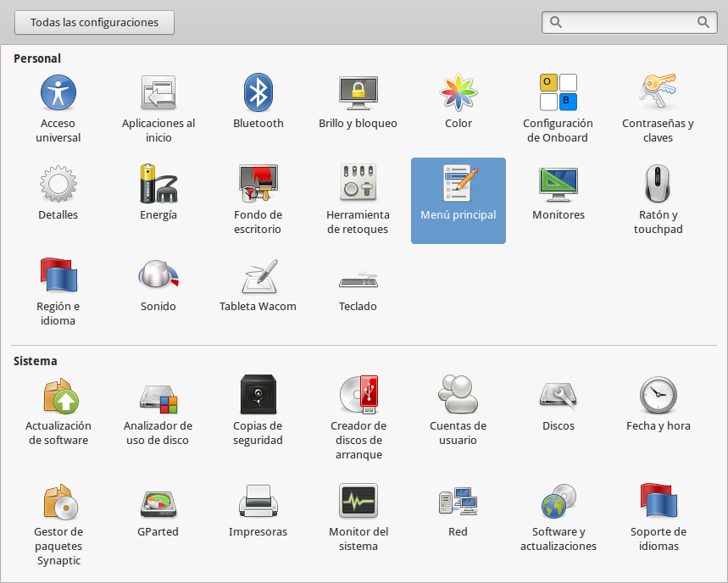Screen dimensions: 728x583
Task: Select the highlighted Menú principal item
Action: [458, 200]
